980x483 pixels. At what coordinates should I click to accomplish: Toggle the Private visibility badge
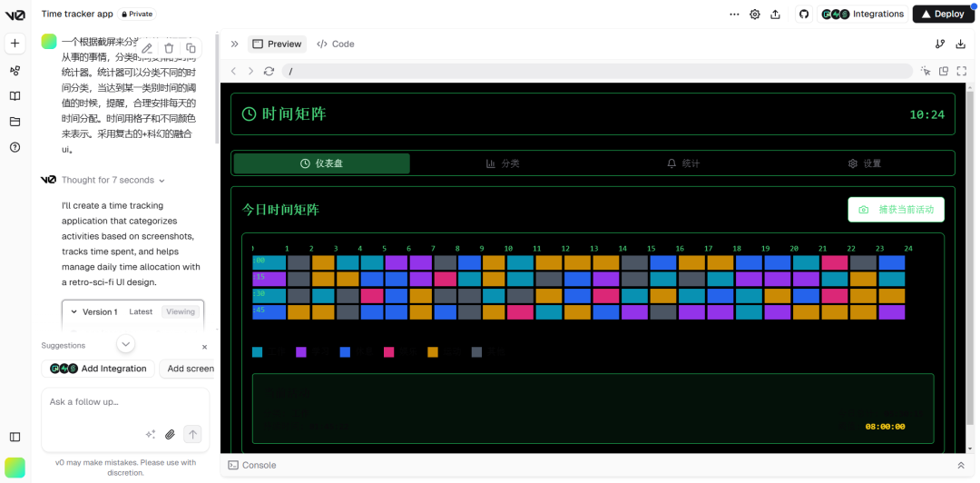tap(137, 14)
